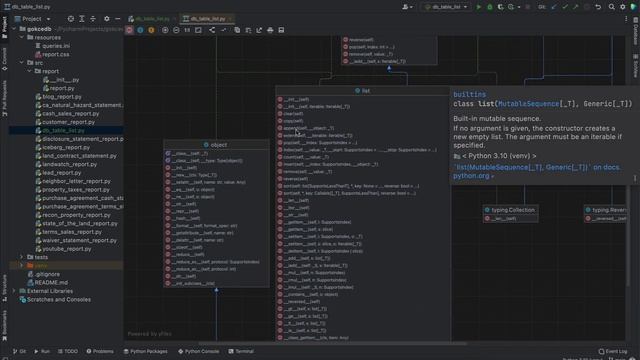Click MutableSequence link in list documentation

pos(529,104)
